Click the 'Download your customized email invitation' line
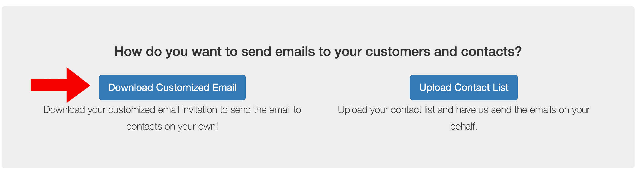Viewport: 644px width, 179px height. pyautogui.click(x=172, y=110)
